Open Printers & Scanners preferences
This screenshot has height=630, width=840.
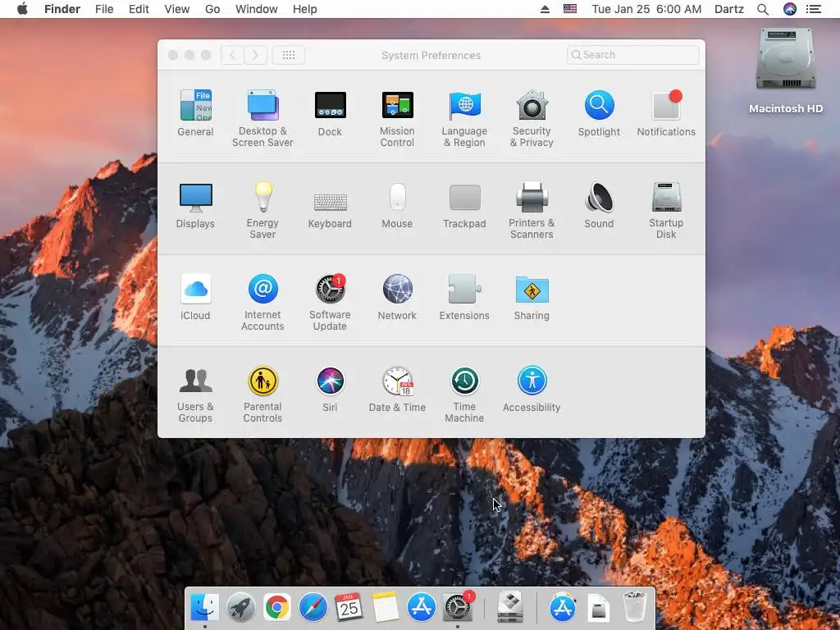532,211
